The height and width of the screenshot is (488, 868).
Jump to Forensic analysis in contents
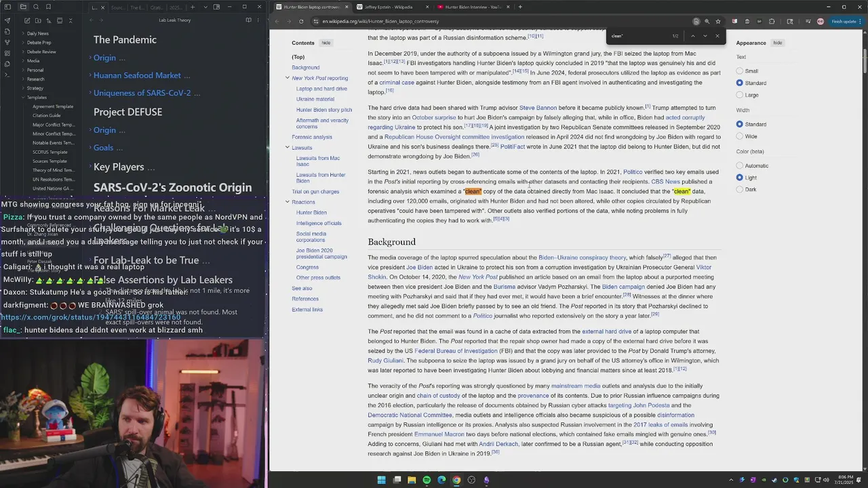(312, 137)
